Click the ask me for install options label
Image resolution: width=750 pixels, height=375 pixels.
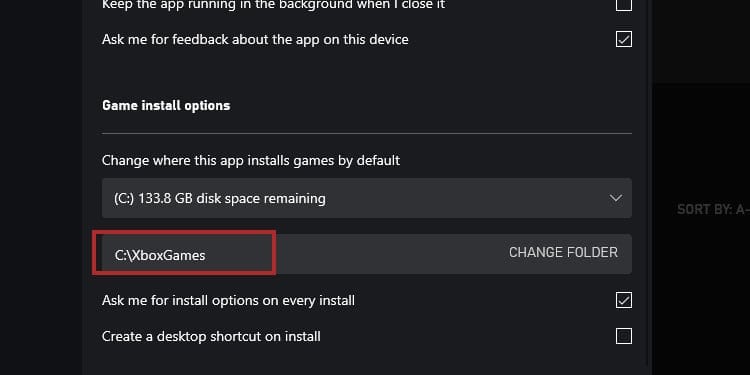click(228, 301)
